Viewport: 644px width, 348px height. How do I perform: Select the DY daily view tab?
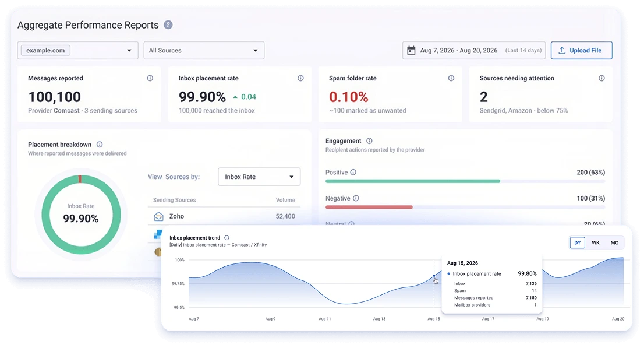[577, 242]
